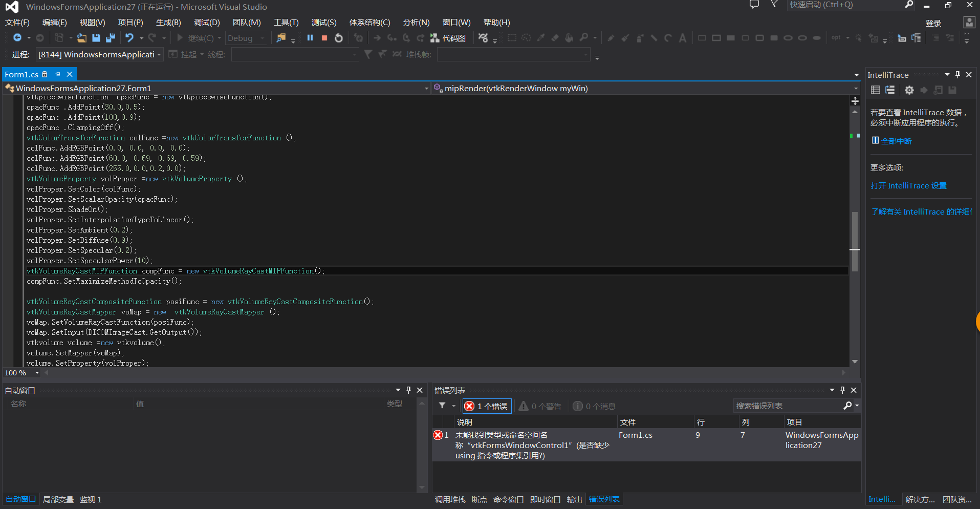
Task: Switch to the 输出 tab
Action: pos(574,499)
